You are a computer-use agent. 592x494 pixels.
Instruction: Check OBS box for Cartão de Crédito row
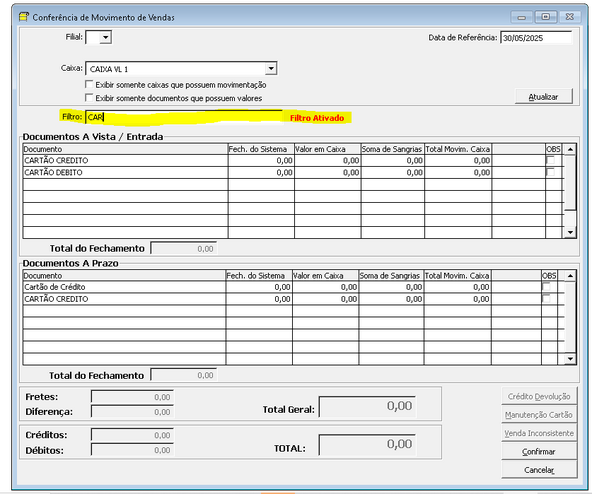coord(546,287)
